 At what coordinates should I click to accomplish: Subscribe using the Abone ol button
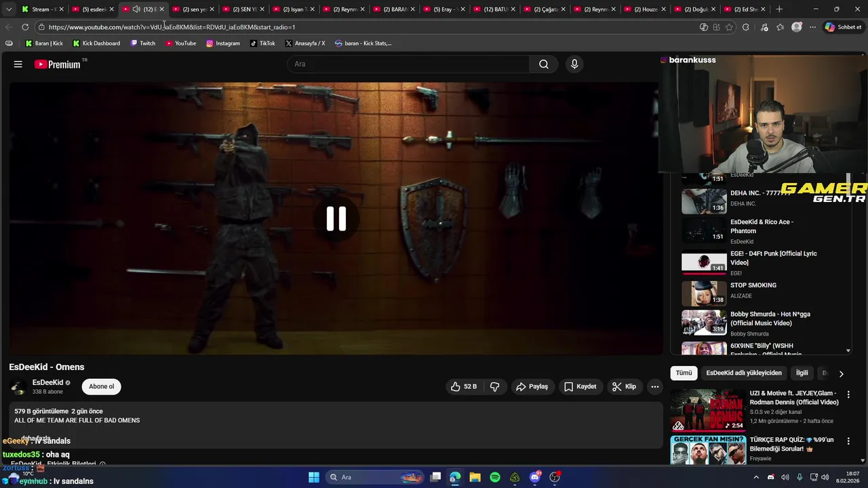point(102,386)
